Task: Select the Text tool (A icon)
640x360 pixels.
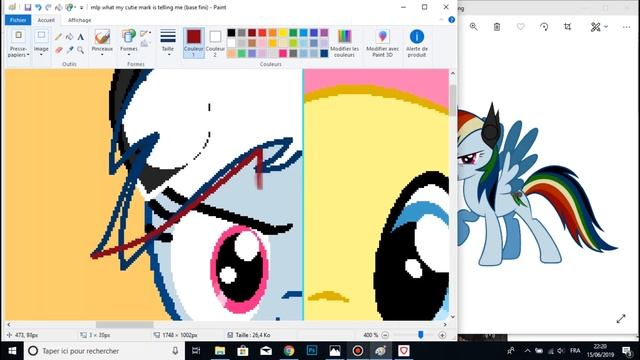Action: pos(81,37)
